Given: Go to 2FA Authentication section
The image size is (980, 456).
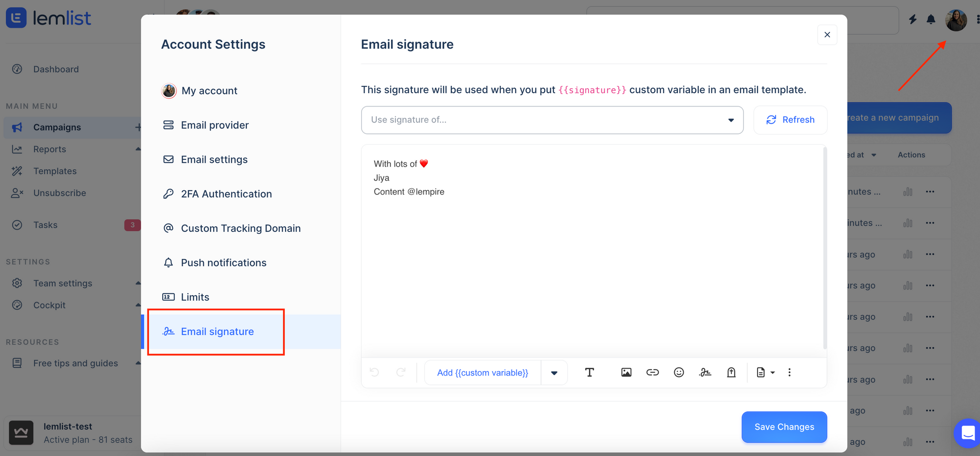Looking at the screenshot, I should click(226, 194).
